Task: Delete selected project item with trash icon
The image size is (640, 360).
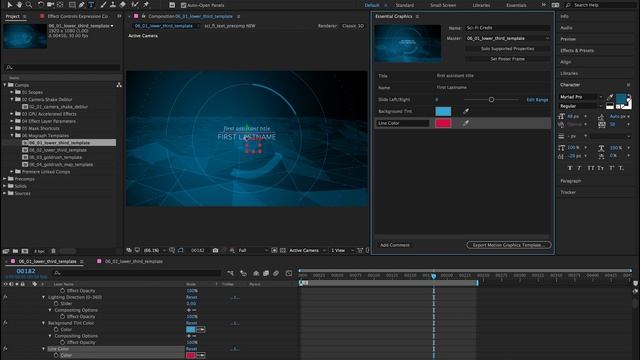Action: point(53,251)
